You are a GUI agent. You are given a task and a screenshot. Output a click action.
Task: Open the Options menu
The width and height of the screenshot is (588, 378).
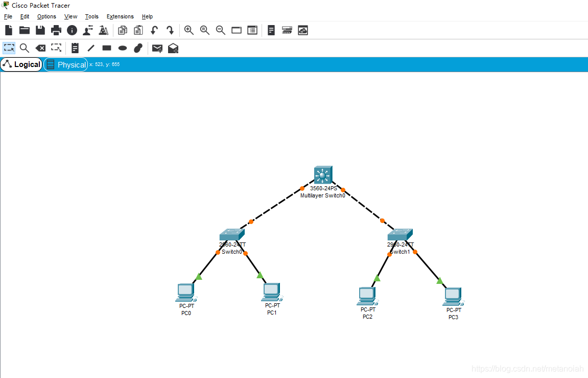point(46,16)
